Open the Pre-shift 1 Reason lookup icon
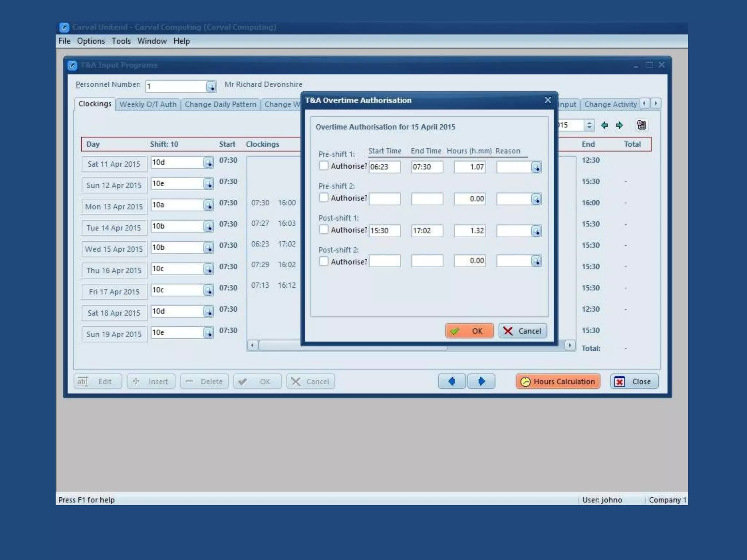747x560 pixels. pos(536,167)
